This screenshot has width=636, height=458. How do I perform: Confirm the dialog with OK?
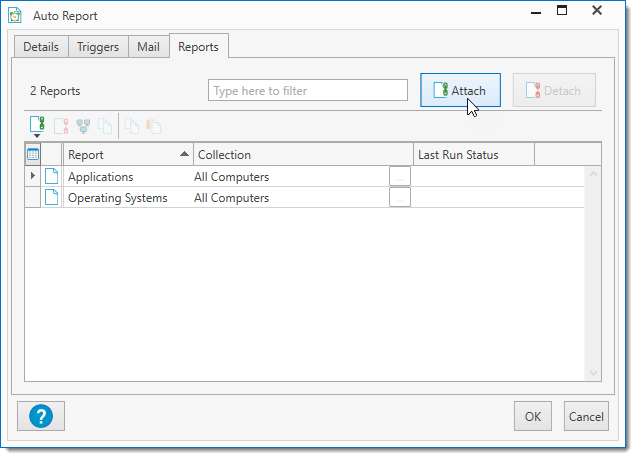pyautogui.click(x=533, y=416)
